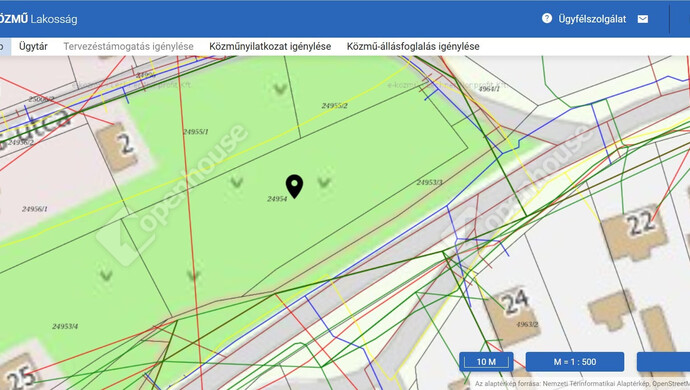Open the Ügytár menu item
Screen dimensions: 690x390
point(33,46)
